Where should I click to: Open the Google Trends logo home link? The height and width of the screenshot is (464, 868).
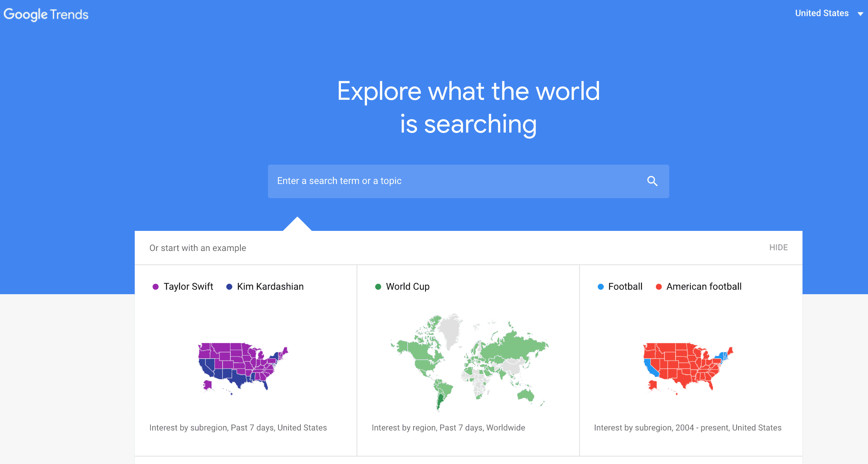pos(46,15)
